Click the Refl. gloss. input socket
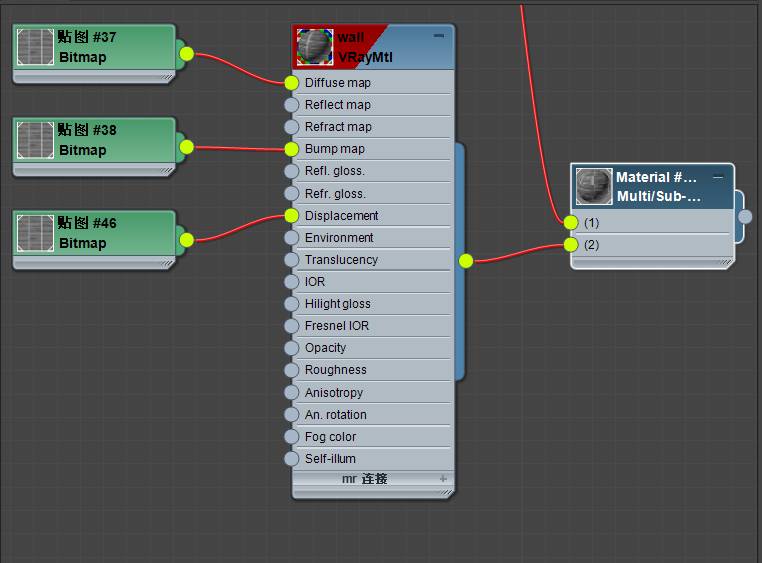Viewport: 762px width, 563px height. pyautogui.click(x=291, y=171)
